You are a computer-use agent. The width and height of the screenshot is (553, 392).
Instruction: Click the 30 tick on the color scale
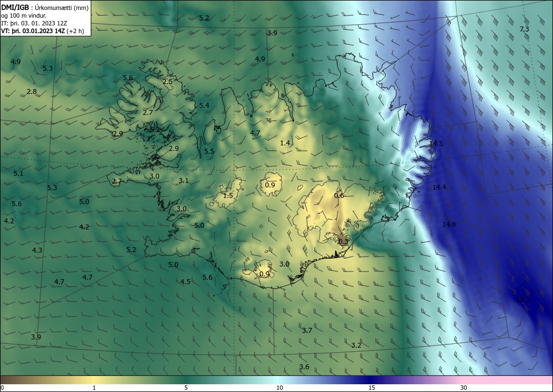coord(463,388)
